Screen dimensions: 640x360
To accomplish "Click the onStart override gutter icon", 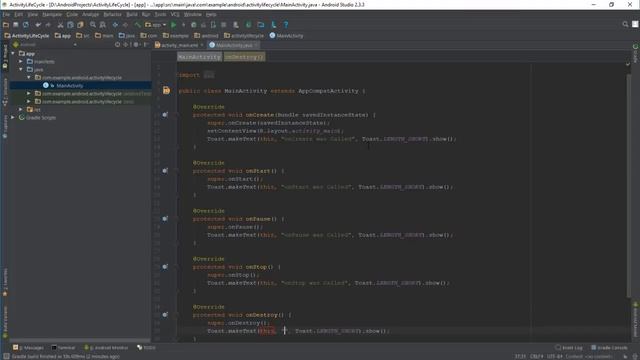I will 165,171.
